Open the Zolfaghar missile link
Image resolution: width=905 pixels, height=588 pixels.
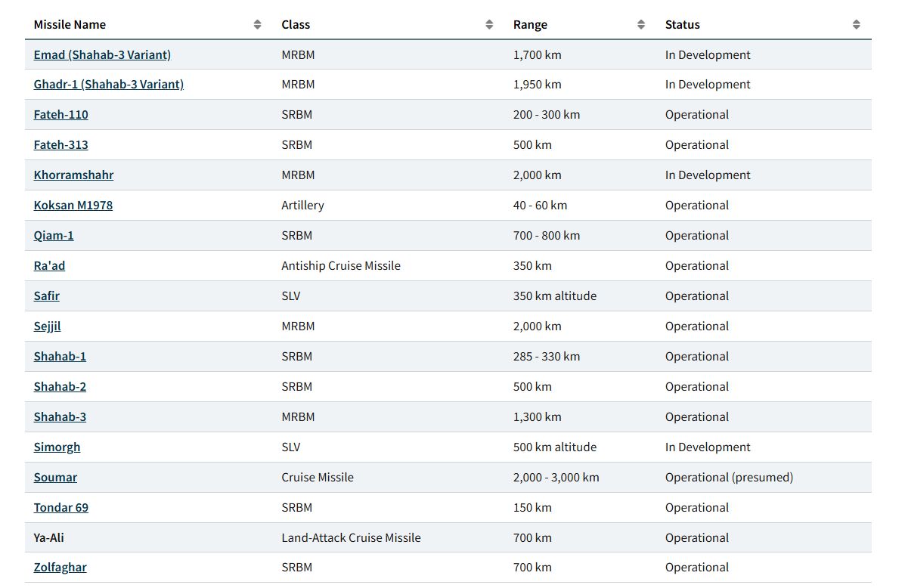(60, 568)
